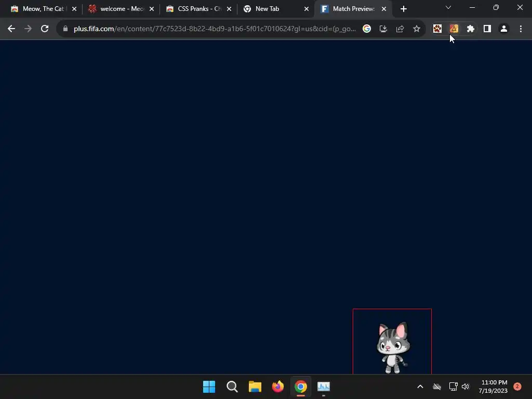Open the Extensions puzzle menu
The height and width of the screenshot is (399, 532).
tap(470, 29)
